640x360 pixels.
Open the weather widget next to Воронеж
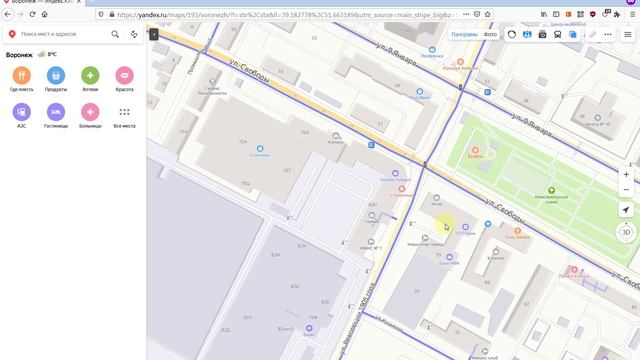tap(47, 54)
